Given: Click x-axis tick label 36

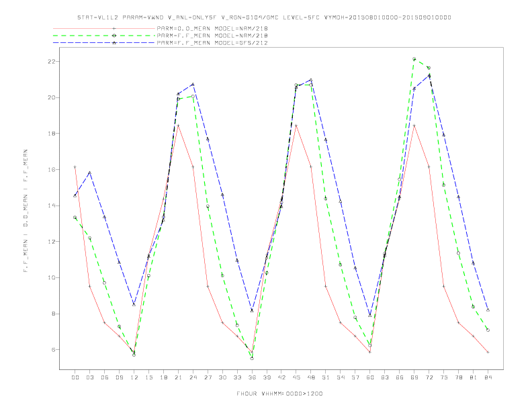Looking at the screenshot, I should click(x=252, y=377).
